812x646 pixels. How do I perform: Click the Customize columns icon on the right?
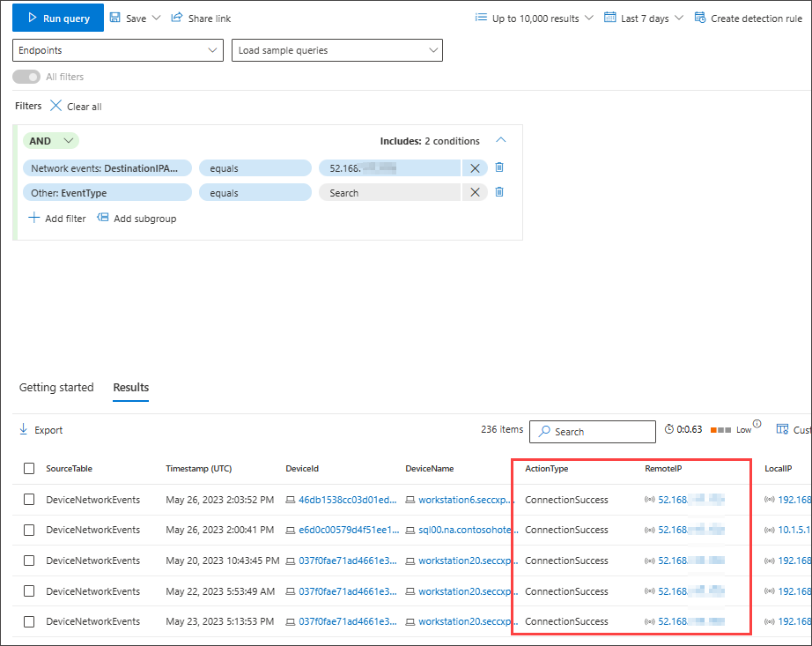click(x=782, y=429)
